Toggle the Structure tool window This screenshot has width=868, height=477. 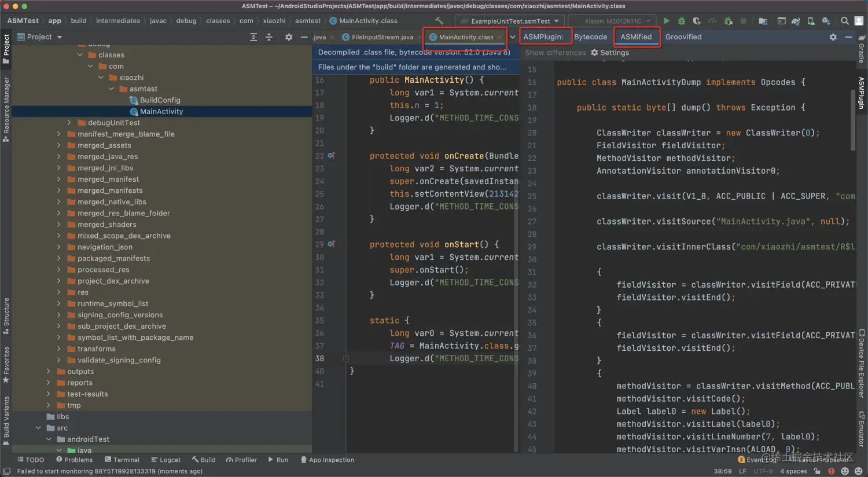(6, 316)
